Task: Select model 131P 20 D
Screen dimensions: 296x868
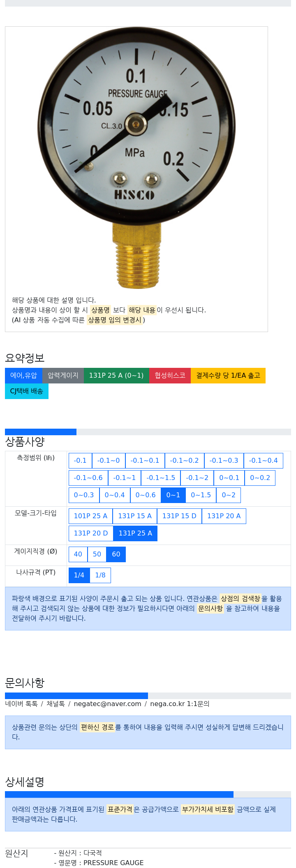Action: click(x=91, y=533)
